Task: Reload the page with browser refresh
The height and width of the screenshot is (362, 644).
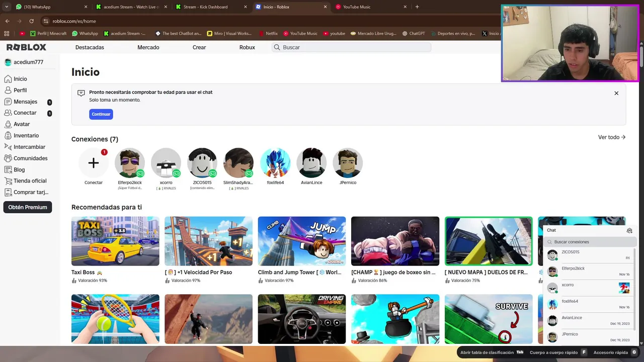Action: tap(31, 21)
